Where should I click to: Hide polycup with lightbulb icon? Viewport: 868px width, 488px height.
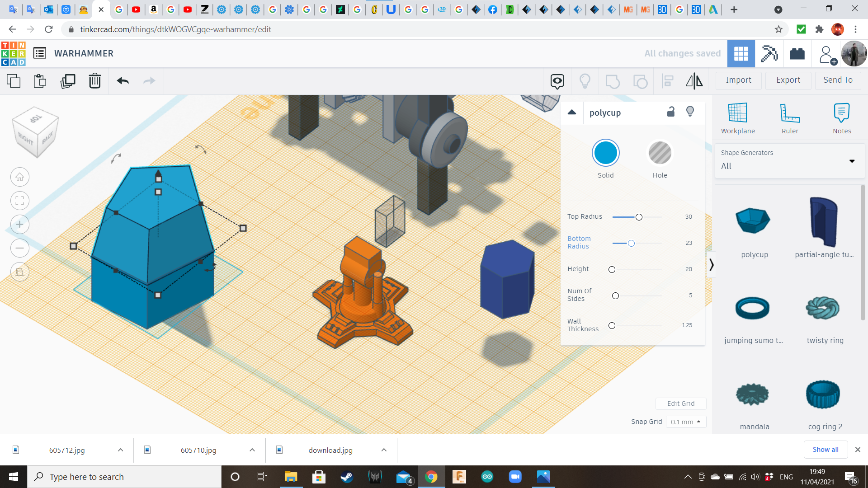pos(690,112)
